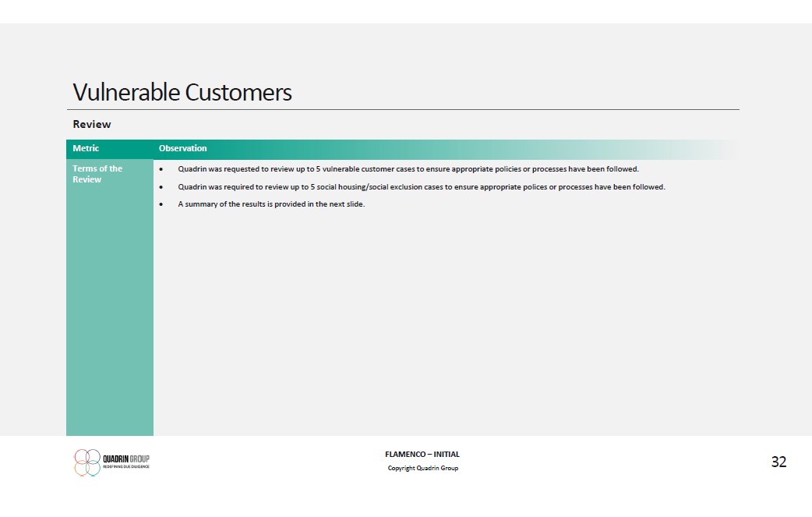
Task: Click the bullet about social housing/social exclusion cases
Action: tap(421, 187)
